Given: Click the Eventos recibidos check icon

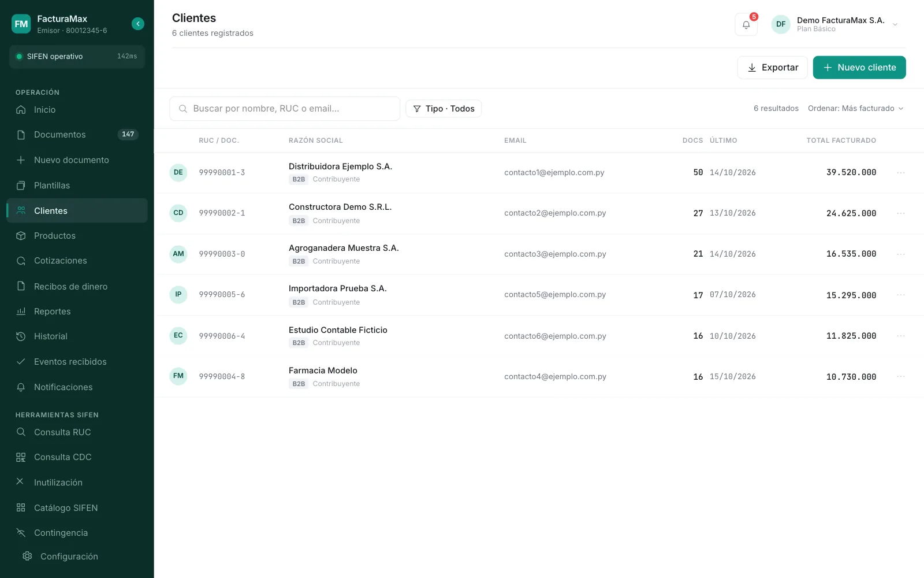Looking at the screenshot, I should (21, 362).
